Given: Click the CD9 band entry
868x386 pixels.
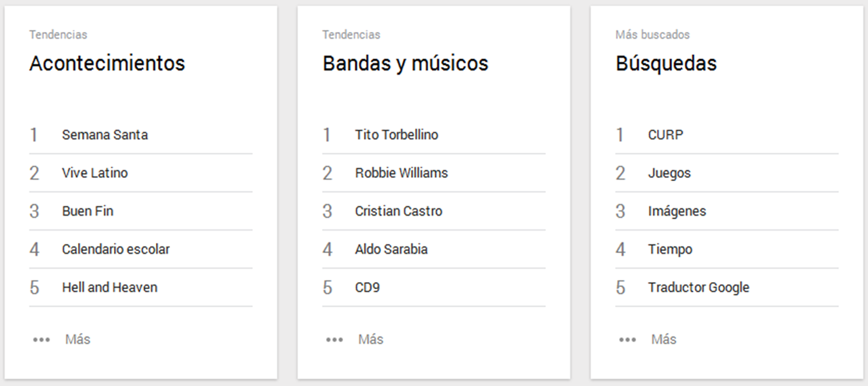Looking at the screenshot, I should pos(367,288).
